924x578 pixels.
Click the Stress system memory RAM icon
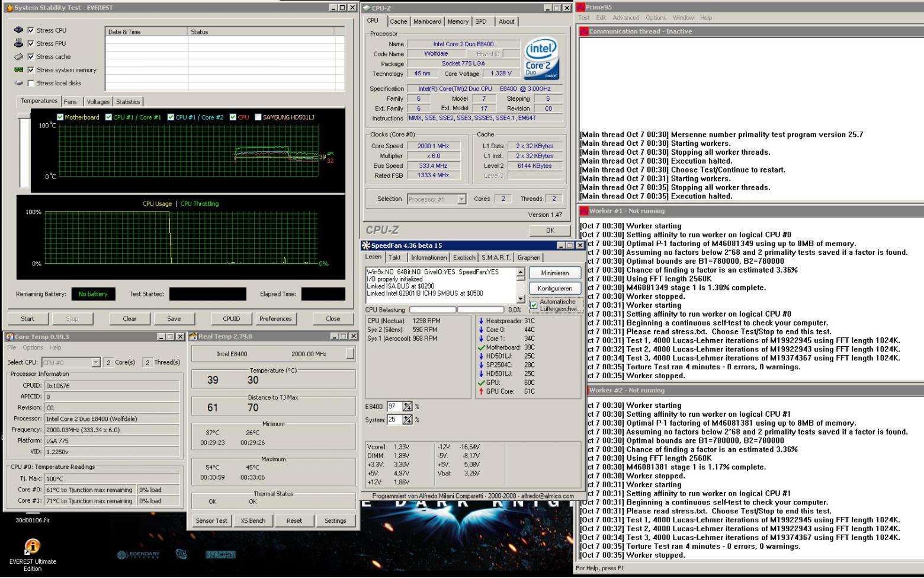coord(19,70)
